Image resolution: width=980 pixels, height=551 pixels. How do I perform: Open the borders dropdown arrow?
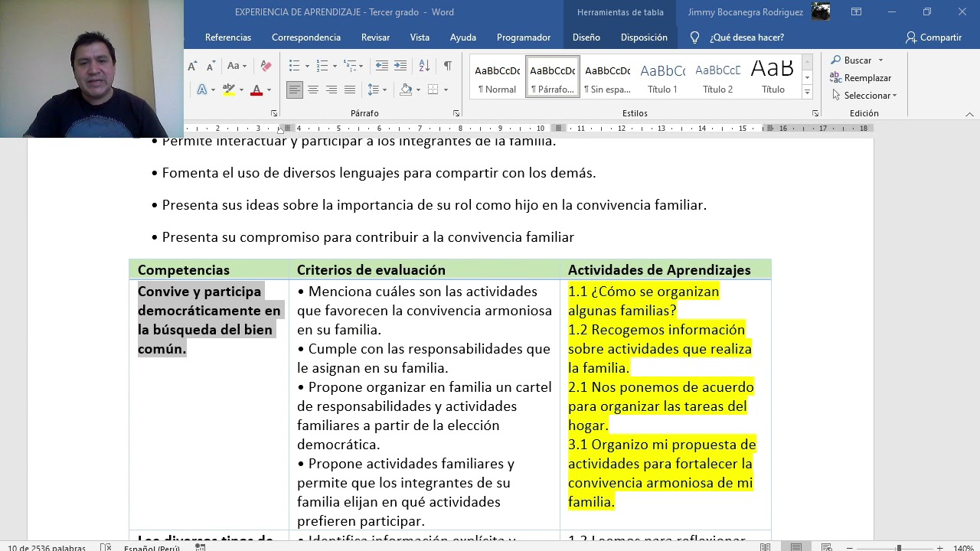point(446,90)
